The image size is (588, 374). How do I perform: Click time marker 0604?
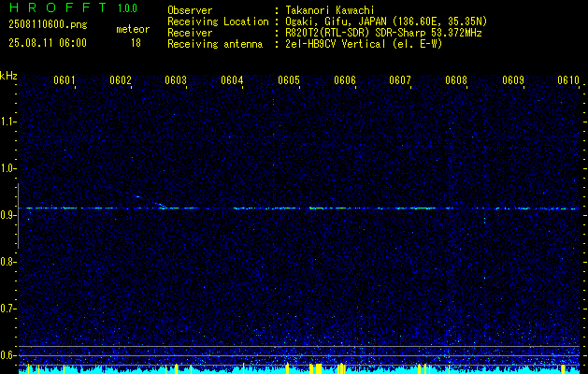pyautogui.click(x=232, y=80)
